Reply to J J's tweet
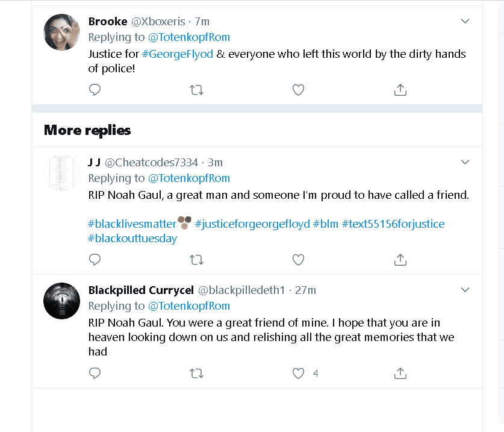The height and width of the screenshot is (432, 504). pos(95,260)
